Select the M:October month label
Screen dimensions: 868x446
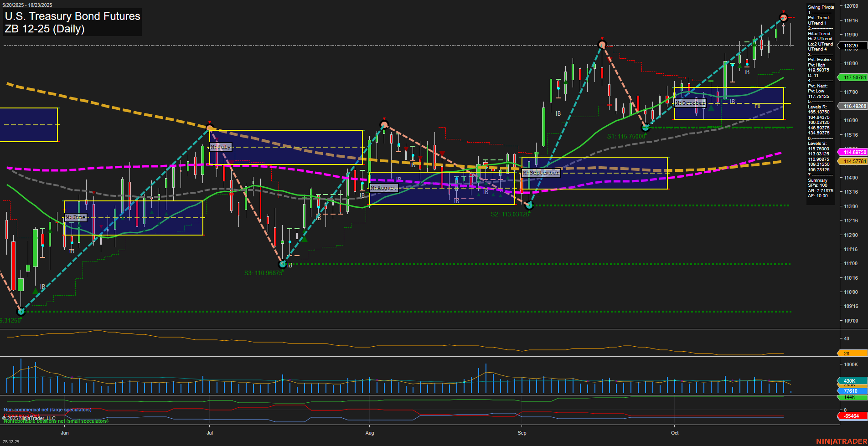tap(690, 103)
